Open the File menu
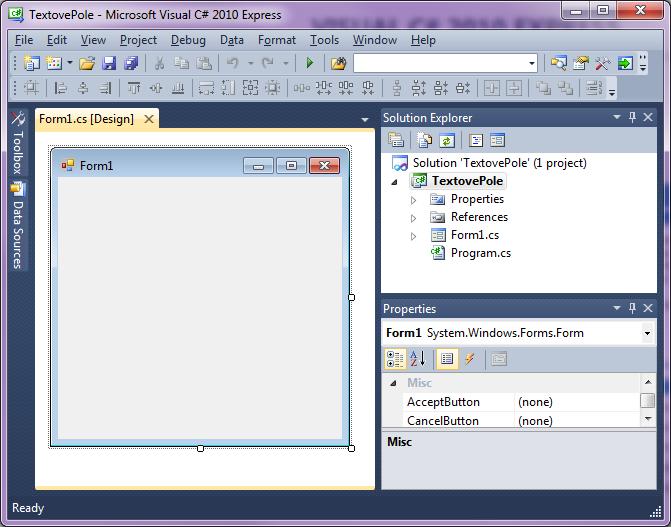 (24, 40)
